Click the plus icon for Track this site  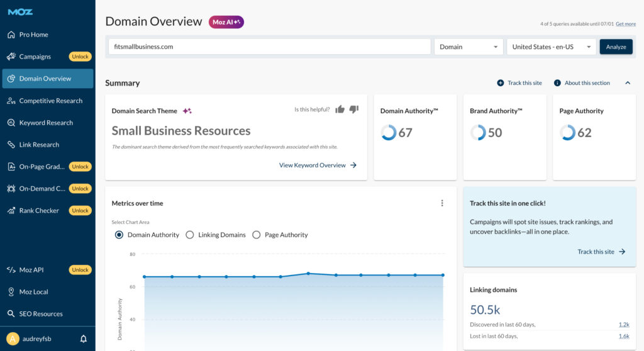[500, 83]
